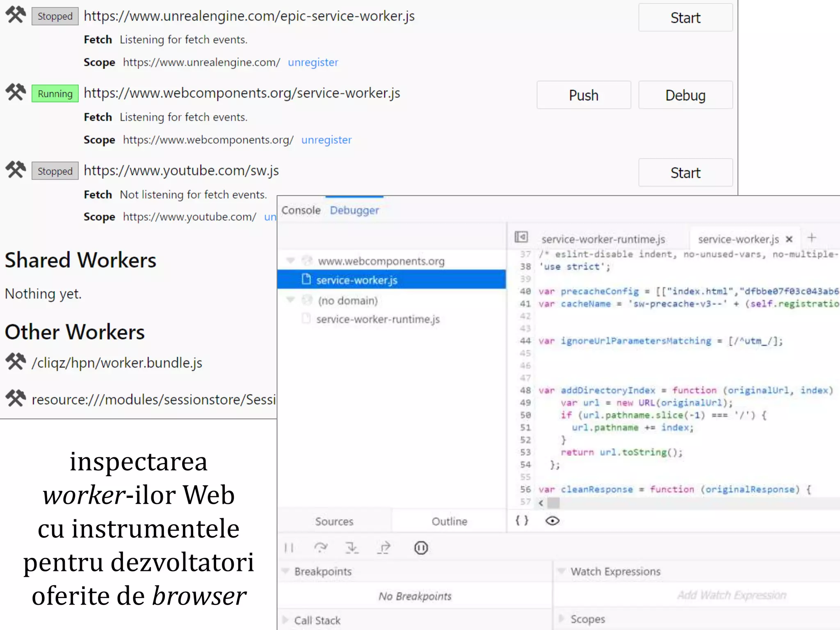Collapse the (no domain) tree node

tap(291, 300)
